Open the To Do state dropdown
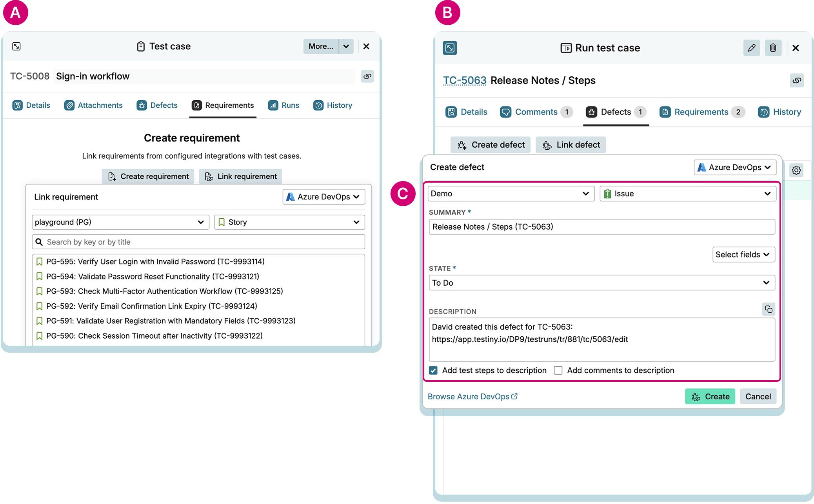Image resolution: width=814 pixels, height=504 pixels. coord(602,283)
